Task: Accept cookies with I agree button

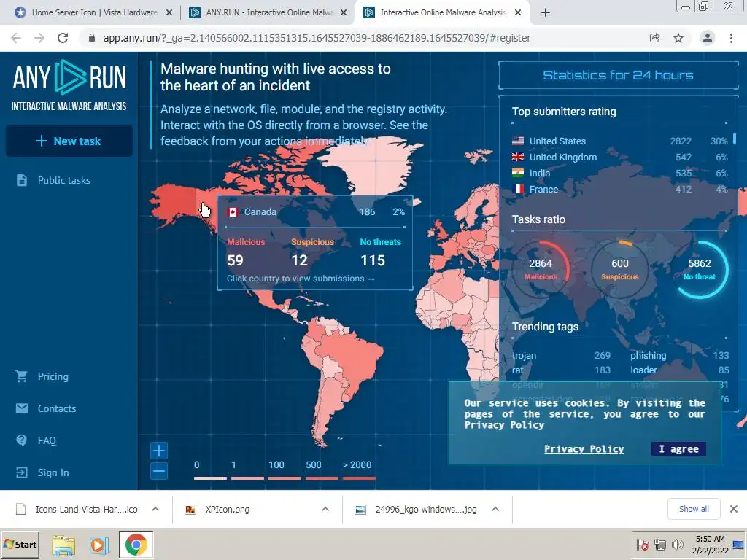Action: tap(678, 448)
